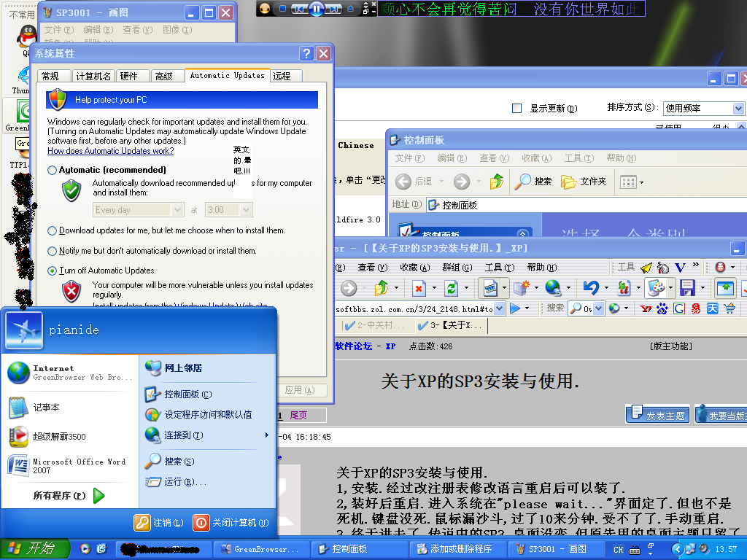Screen dimensions: 747x560
Task: Click the Up folder icon in Control Panel toolbar
Action: click(496, 182)
